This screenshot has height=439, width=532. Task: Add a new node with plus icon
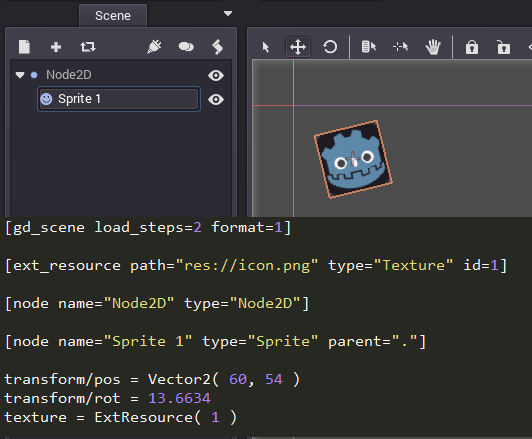pyautogui.click(x=56, y=47)
